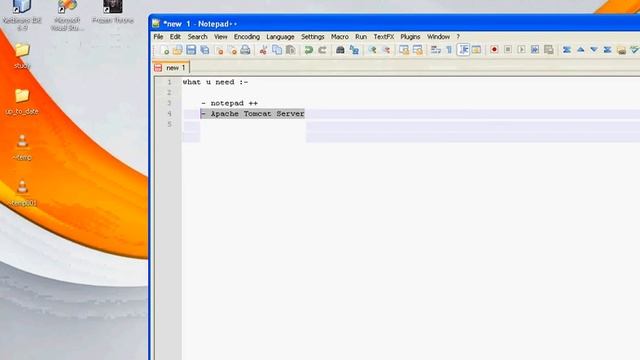Select the Frozen Throne desktop shortcut

113,12
